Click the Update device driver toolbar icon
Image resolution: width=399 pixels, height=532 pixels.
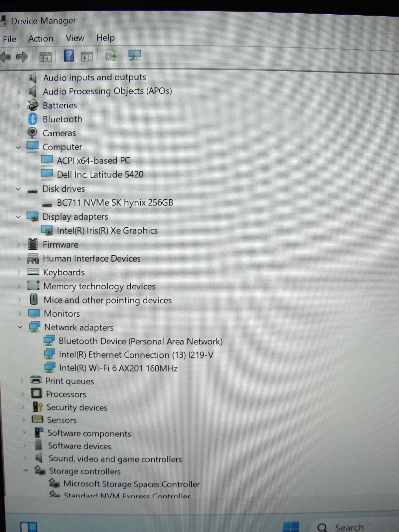(x=110, y=57)
